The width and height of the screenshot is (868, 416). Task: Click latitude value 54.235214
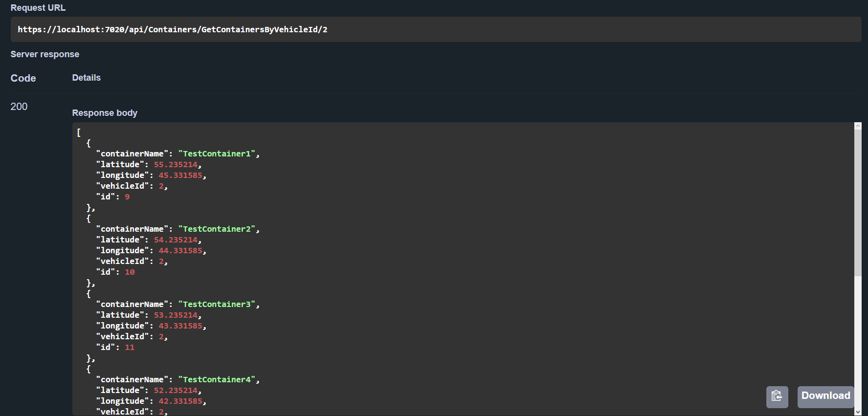175,240
